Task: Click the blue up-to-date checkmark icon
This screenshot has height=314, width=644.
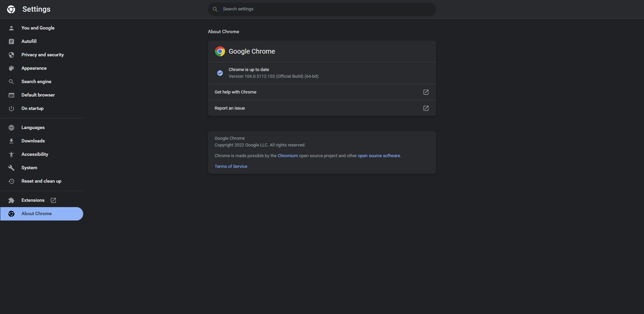Action: pyautogui.click(x=220, y=73)
